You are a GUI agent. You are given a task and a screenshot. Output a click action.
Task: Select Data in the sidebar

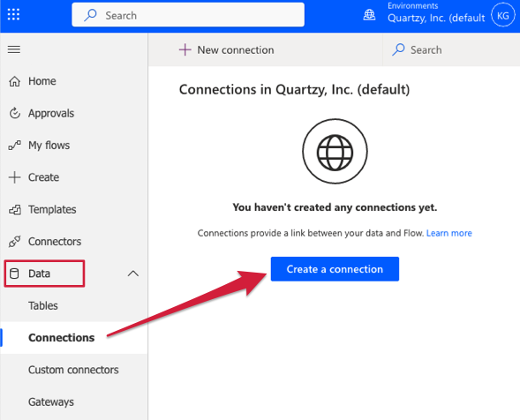click(x=39, y=274)
